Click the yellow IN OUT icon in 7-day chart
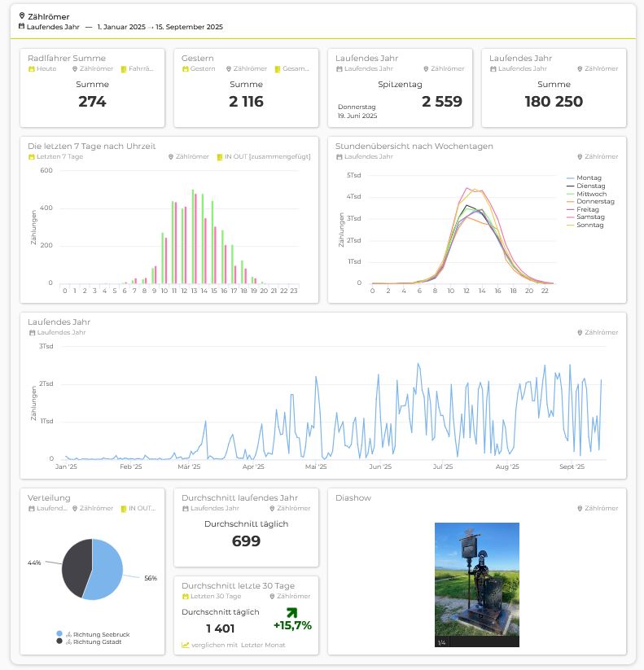644x670 pixels. [x=220, y=157]
